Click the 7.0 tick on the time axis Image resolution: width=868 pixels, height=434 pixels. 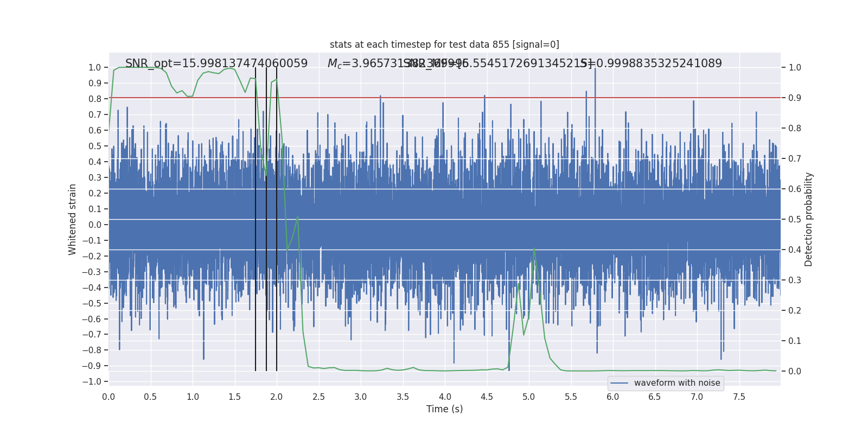click(697, 397)
